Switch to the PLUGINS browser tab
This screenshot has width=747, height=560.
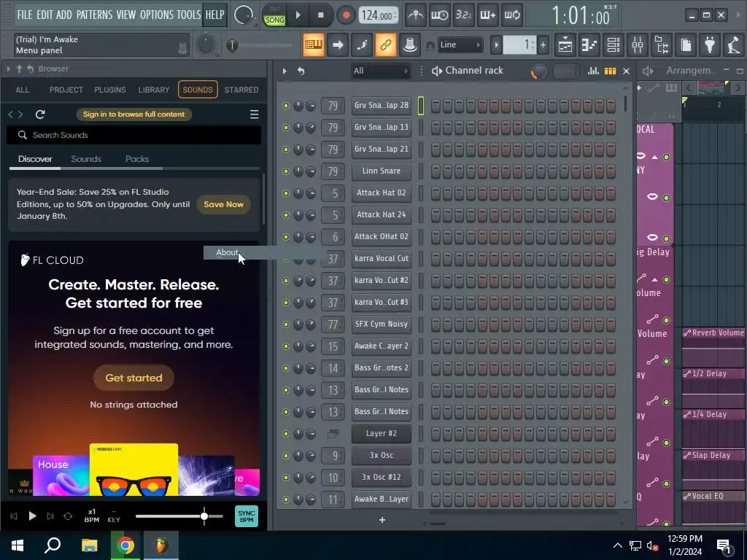110,90
